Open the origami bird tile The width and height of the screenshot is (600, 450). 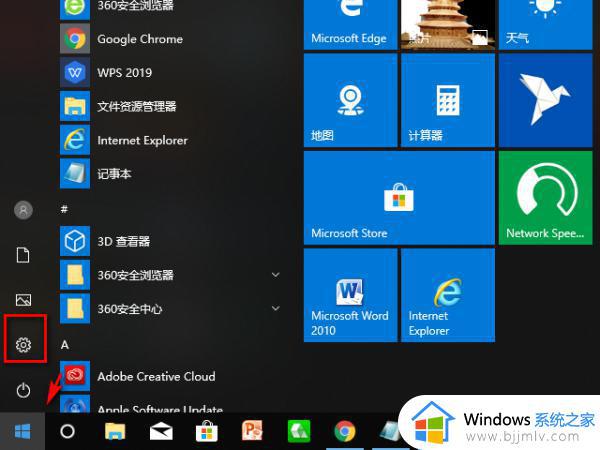[545, 100]
